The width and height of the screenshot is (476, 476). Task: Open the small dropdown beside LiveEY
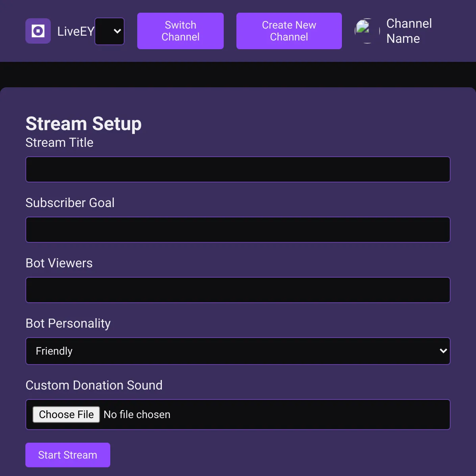(109, 31)
